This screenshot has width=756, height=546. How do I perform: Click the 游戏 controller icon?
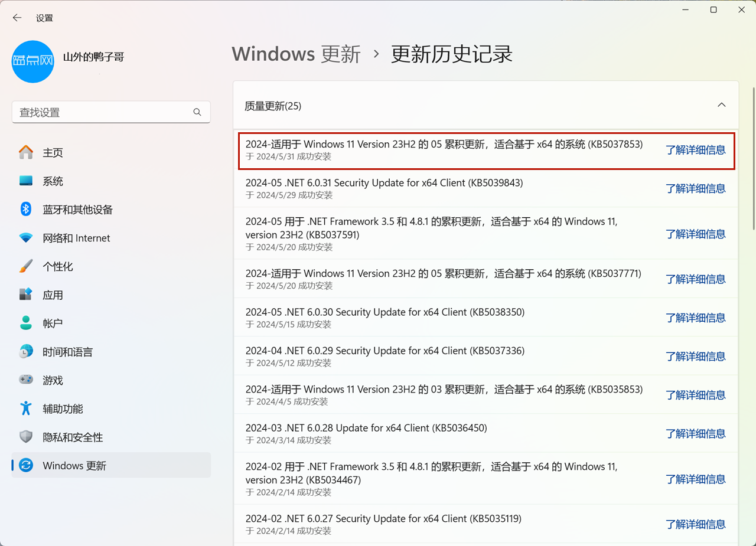click(26, 380)
